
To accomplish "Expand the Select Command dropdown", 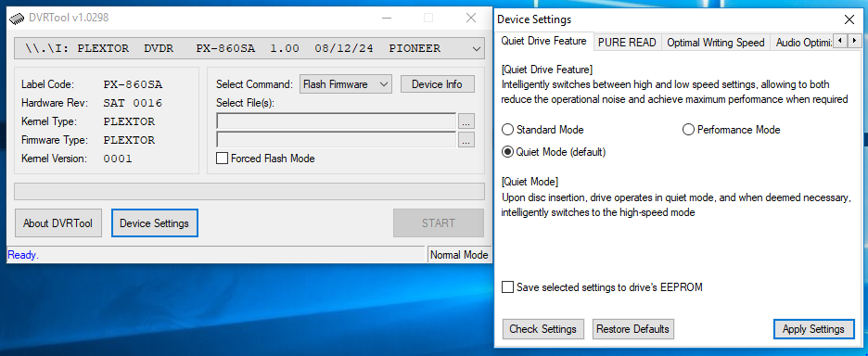I will tap(345, 84).
